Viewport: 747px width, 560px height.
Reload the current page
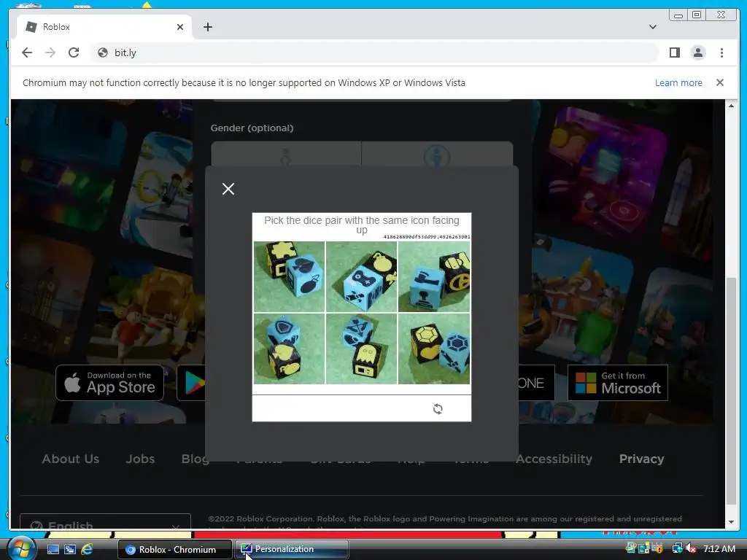(74, 52)
